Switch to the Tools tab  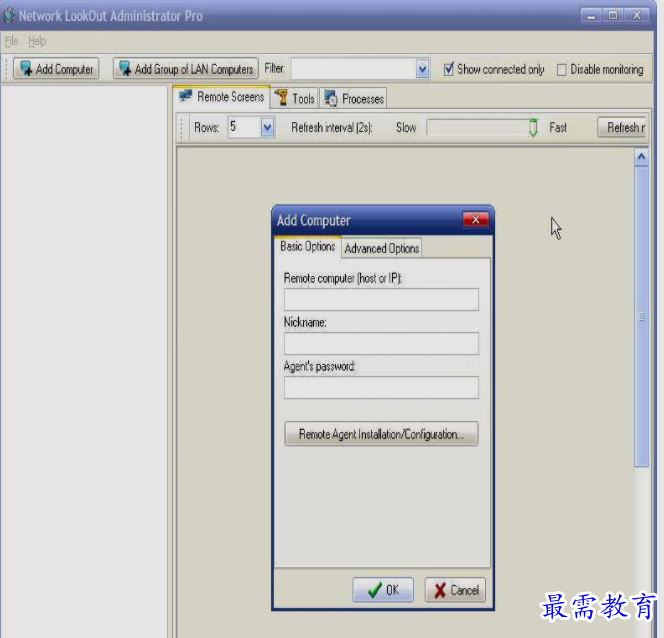pos(294,99)
